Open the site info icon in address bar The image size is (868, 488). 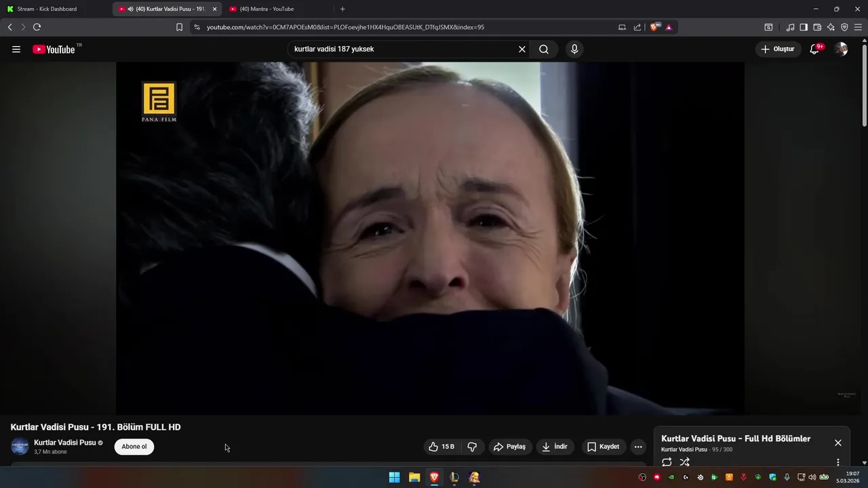(197, 27)
